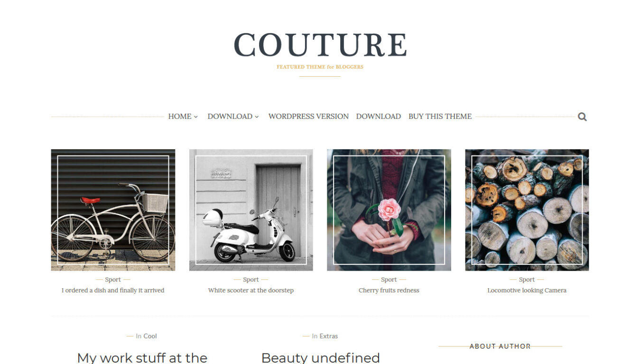Open the pink flower thumbnail
The image size is (640, 364).
[x=389, y=210]
